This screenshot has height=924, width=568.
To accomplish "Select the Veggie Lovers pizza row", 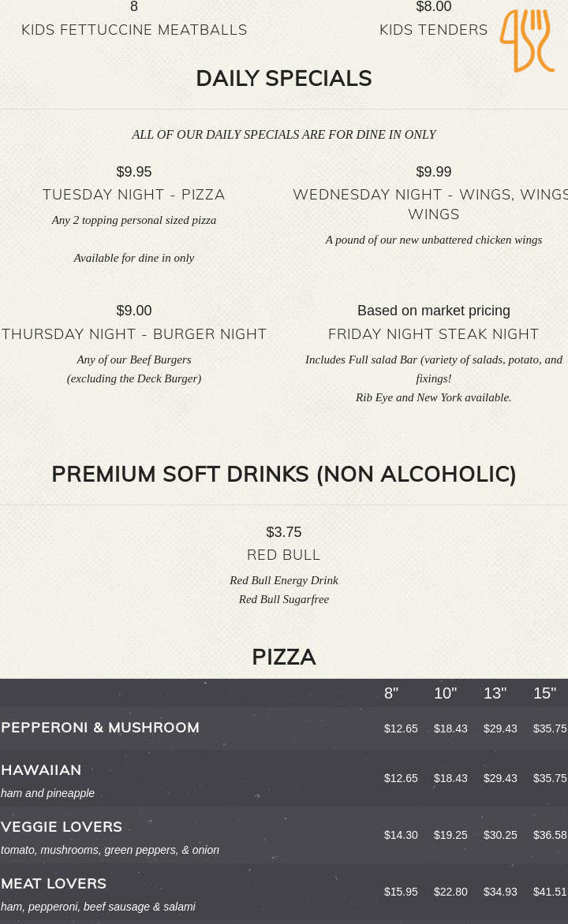I will pos(62,827).
